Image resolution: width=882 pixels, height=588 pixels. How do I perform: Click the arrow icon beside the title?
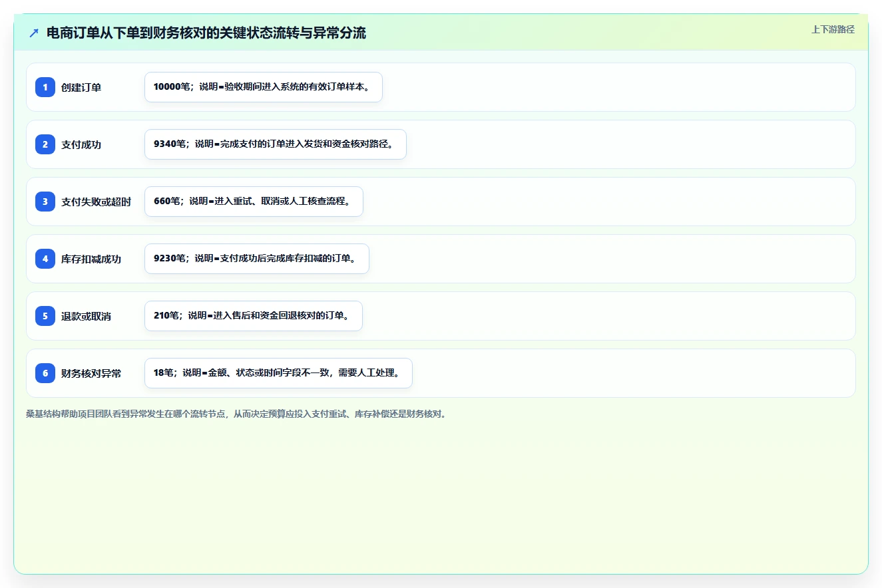coord(34,33)
